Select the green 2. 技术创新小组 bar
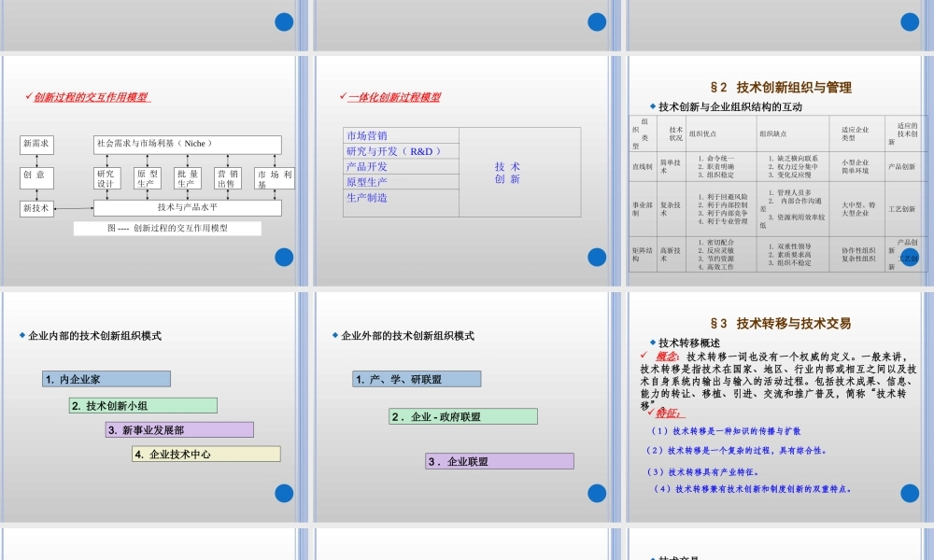This screenshot has height=560, width=934. [143, 405]
